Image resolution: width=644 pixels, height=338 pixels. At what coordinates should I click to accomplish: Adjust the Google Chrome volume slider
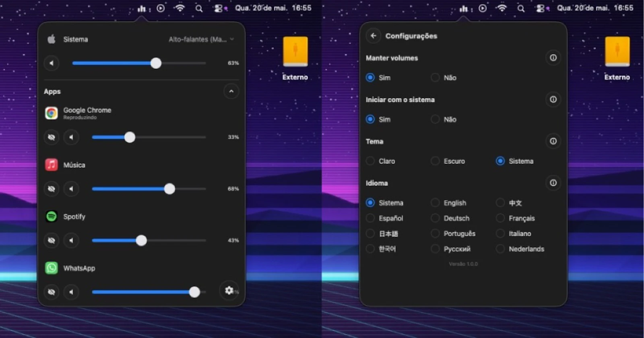[x=149, y=137]
